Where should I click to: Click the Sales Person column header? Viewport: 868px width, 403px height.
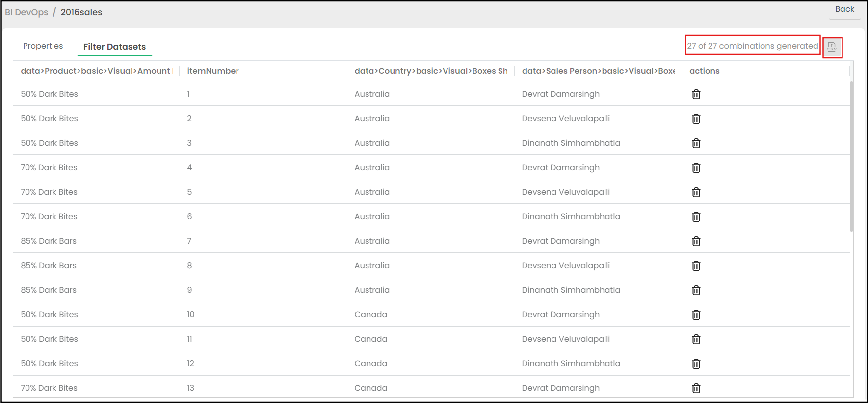598,71
